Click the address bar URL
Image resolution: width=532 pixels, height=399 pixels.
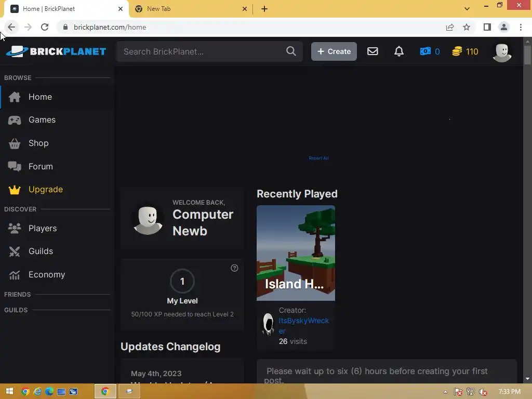click(x=110, y=27)
